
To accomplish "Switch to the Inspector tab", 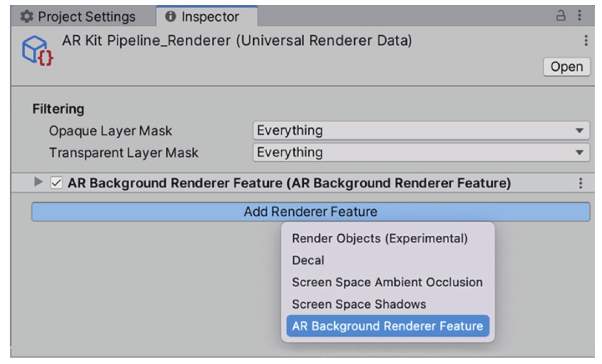I will [x=207, y=17].
